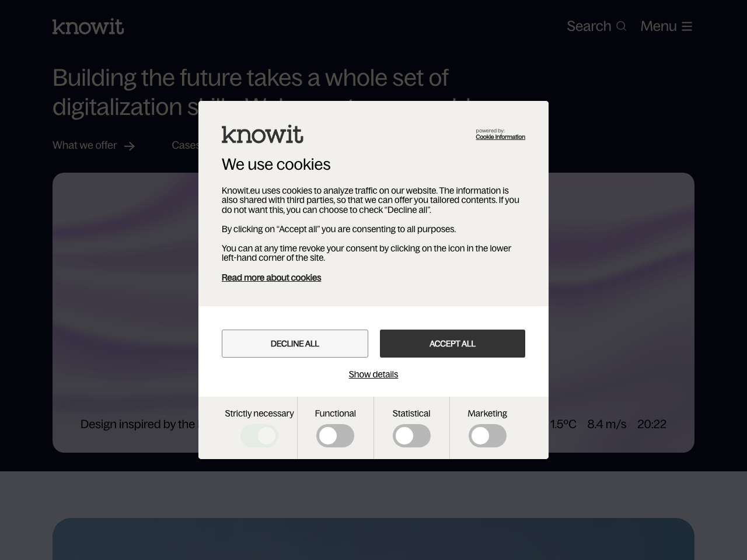The image size is (747, 560).
Task: Click the weather temperature reading 1.5ºC
Action: (x=563, y=425)
